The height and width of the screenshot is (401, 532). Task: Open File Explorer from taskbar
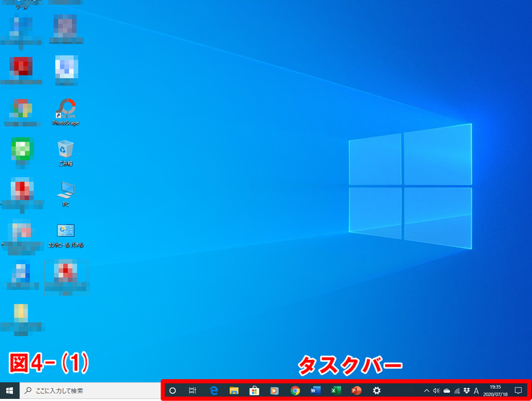(234, 391)
